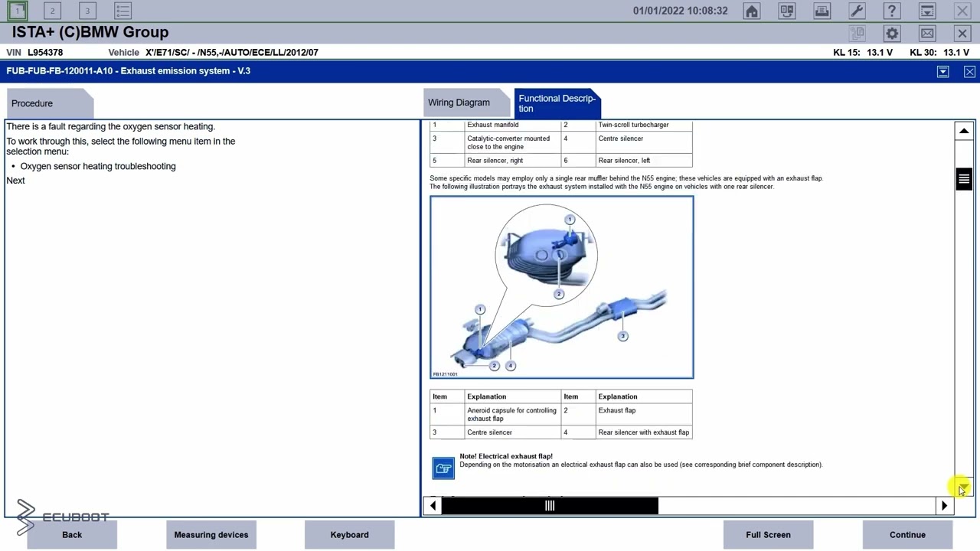980x551 pixels.
Task: Open Measuring devices
Action: coord(211,535)
